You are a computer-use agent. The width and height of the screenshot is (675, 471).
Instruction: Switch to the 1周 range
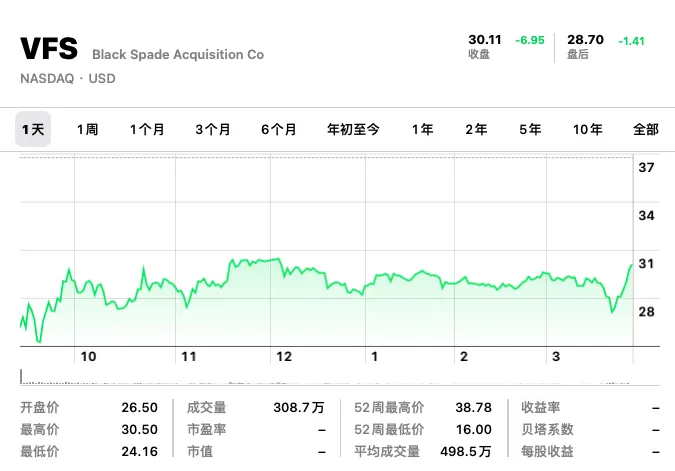87,129
